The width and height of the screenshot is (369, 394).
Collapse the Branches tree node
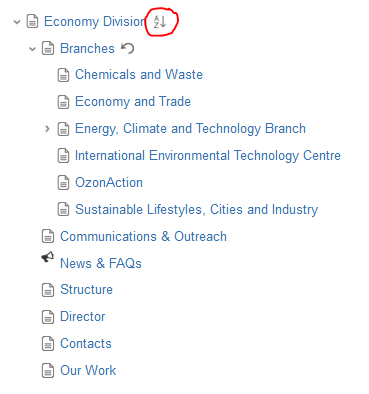pos(32,49)
